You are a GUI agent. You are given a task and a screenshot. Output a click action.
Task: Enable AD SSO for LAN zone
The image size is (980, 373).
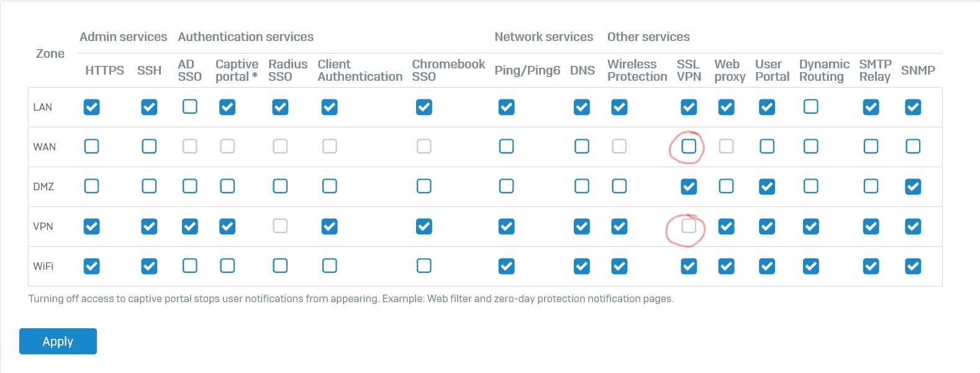[x=190, y=106]
